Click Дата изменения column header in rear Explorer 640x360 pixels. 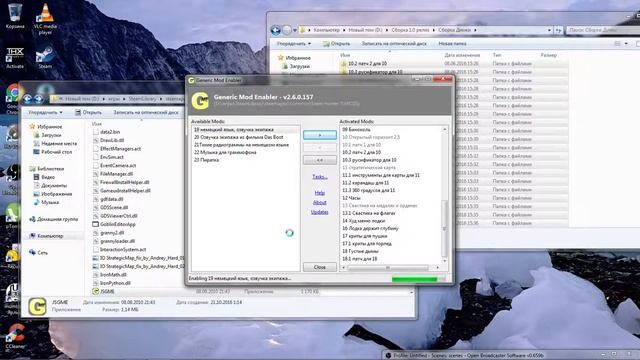click(462, 55)
